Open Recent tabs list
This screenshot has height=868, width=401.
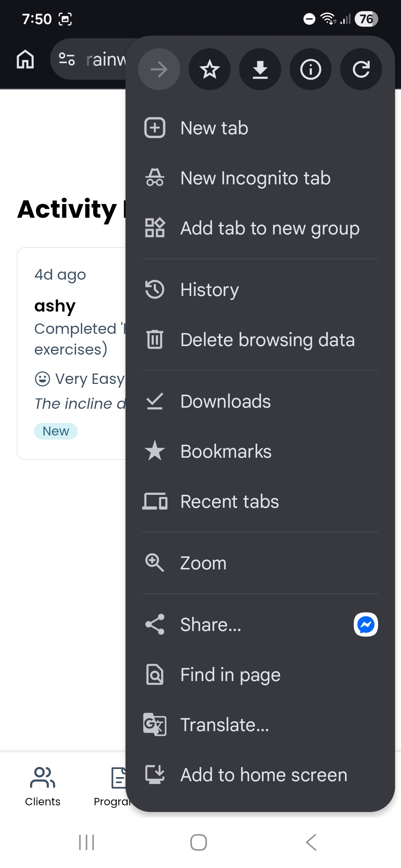[x=229, y=501]
